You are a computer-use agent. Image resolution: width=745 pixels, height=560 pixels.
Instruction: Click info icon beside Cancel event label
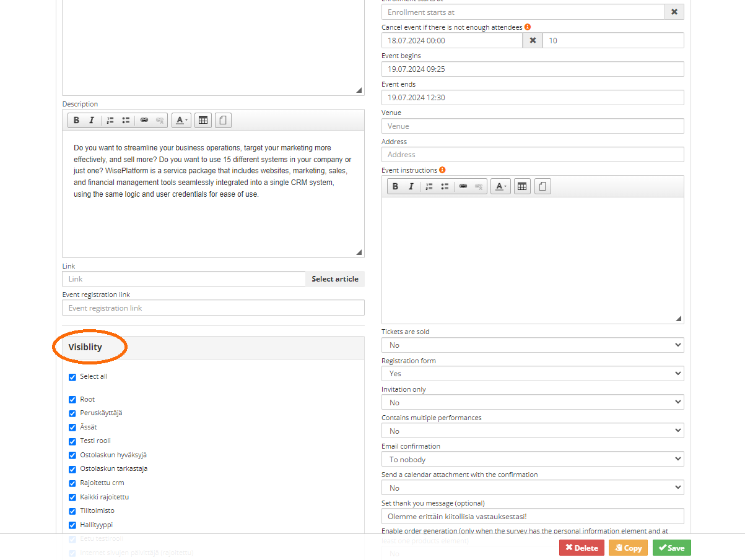point(528,27)
